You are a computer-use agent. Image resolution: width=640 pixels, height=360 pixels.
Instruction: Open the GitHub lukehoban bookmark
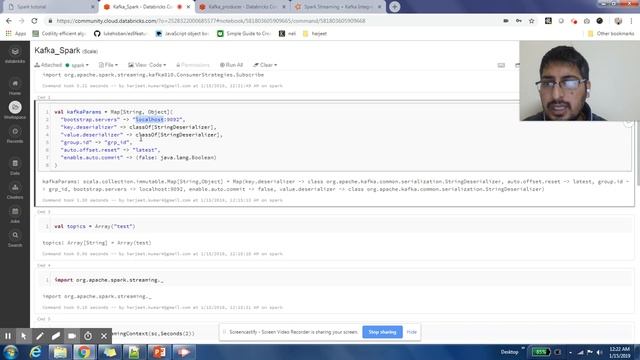coord(120,33)
